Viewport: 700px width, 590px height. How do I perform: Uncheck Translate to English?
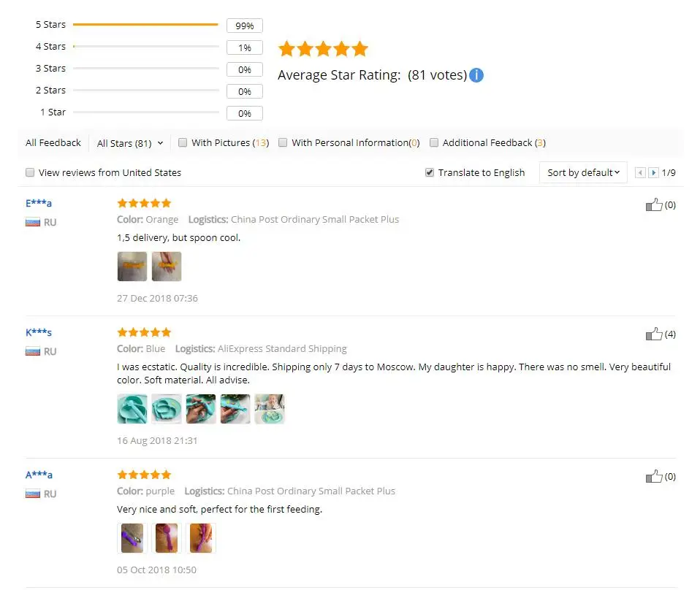click(430, 172)
